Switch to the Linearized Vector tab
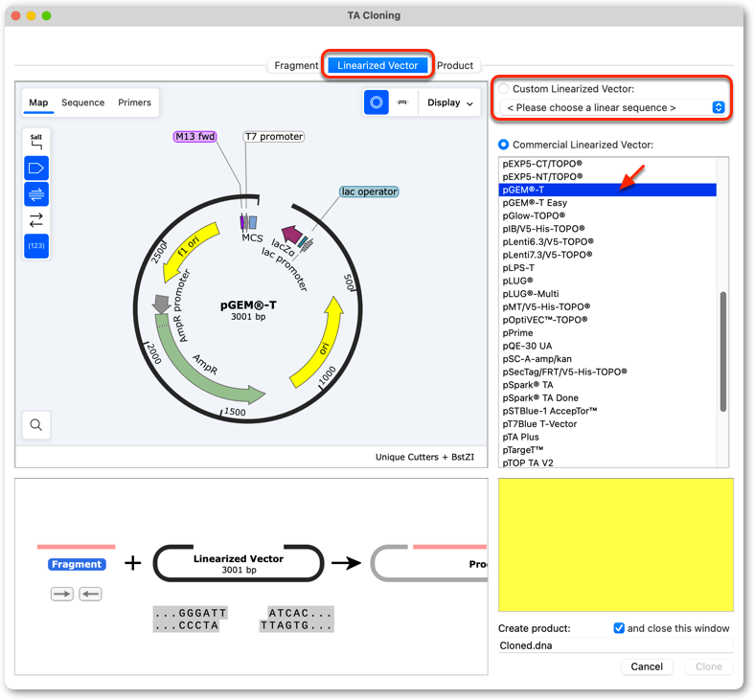 [377, 66]
